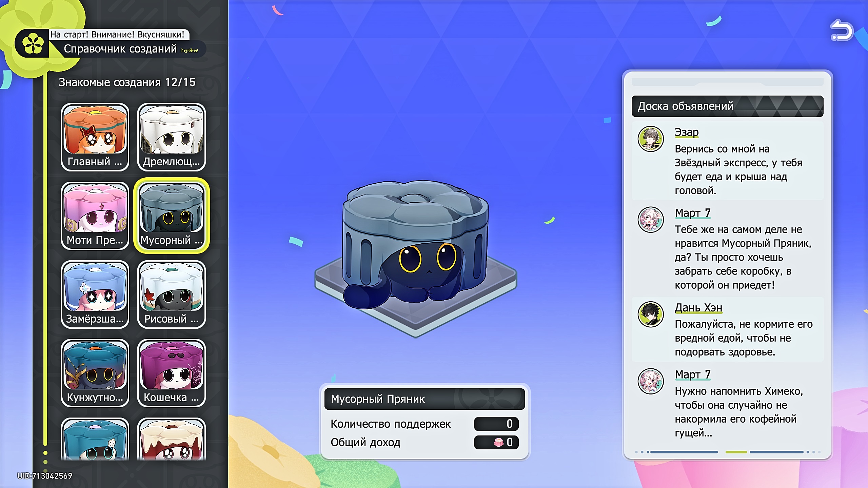Viewport: 868px width, 488px height.
Task: Click Эзар's avatar on the bulletin board
Action: [650, 139]
